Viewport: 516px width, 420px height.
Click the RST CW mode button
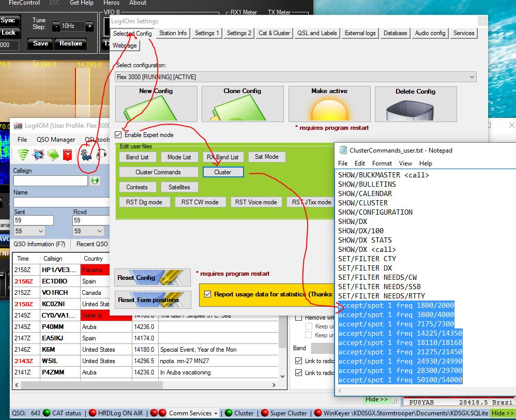(x=200, y=202)
